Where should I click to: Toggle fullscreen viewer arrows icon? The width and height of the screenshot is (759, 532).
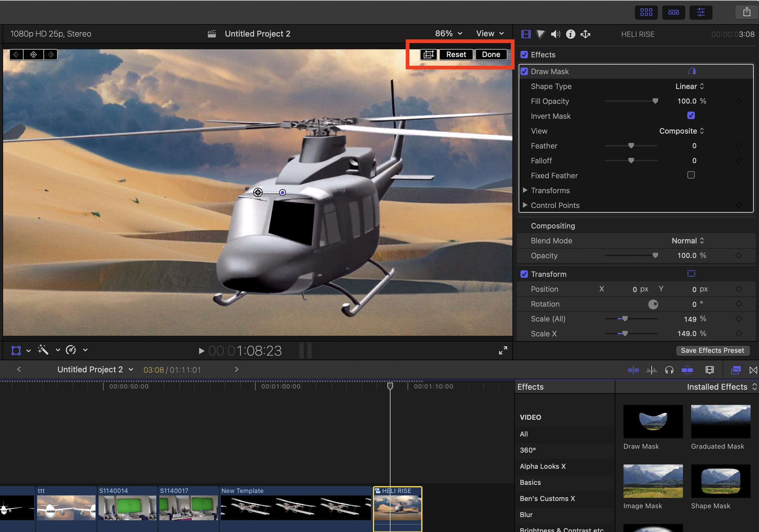tap(503, 351)
